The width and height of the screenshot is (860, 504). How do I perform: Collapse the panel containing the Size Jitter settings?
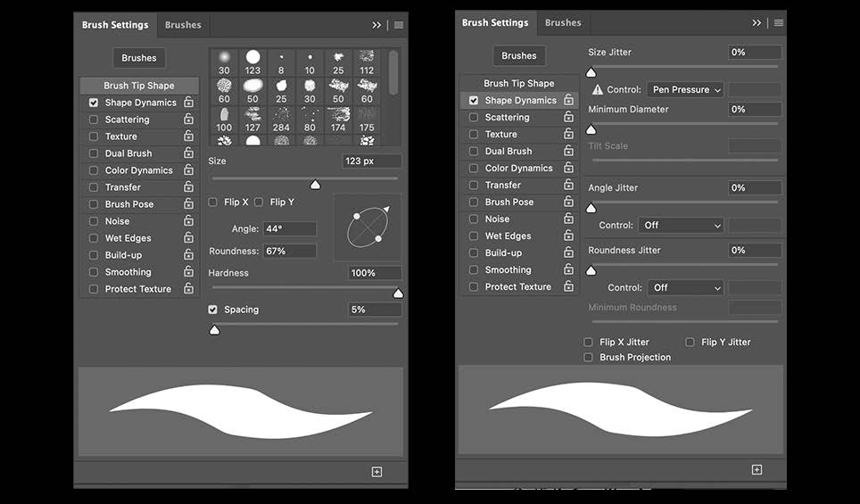(x=757, y=23)
